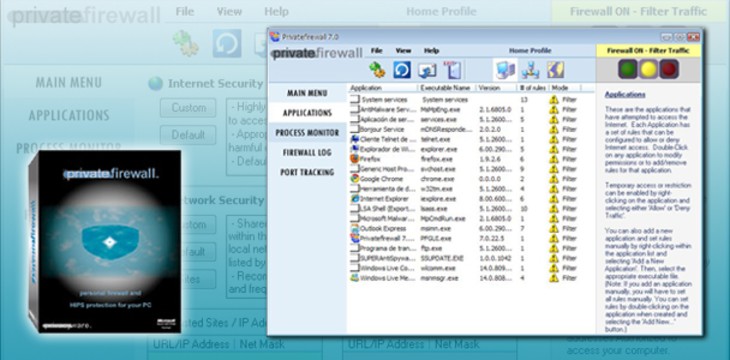Select APPLICATIONS in front window sidebar
This screenshot has width=730, height=360.
point(307,113)
